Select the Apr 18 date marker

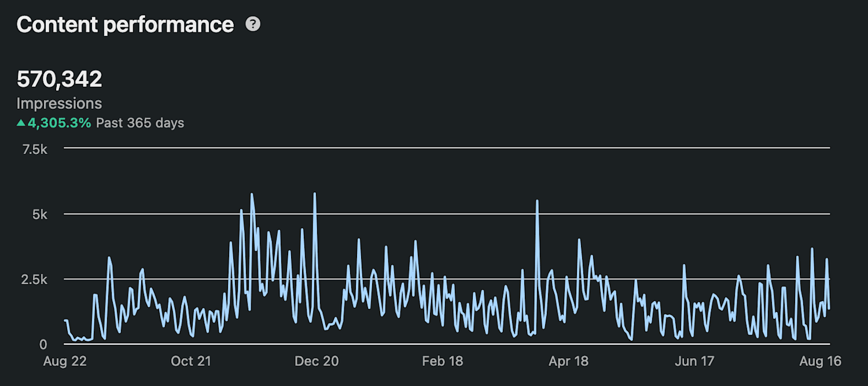[568, 361]
